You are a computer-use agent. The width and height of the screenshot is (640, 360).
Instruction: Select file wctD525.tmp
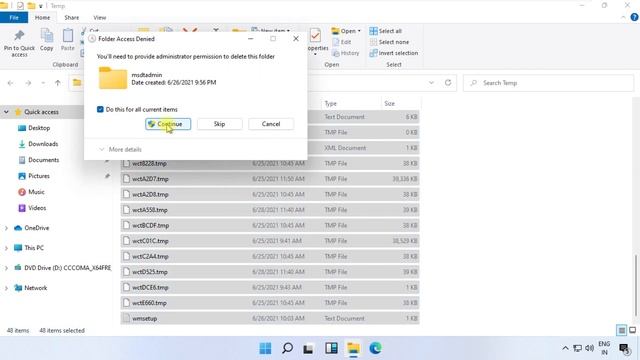(x=270, y=272)
